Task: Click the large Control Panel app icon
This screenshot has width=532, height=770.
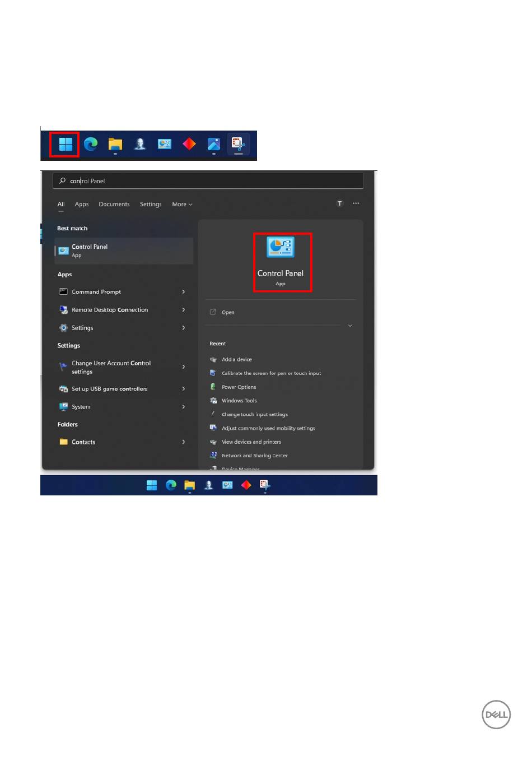Action: tap(281, 247)
